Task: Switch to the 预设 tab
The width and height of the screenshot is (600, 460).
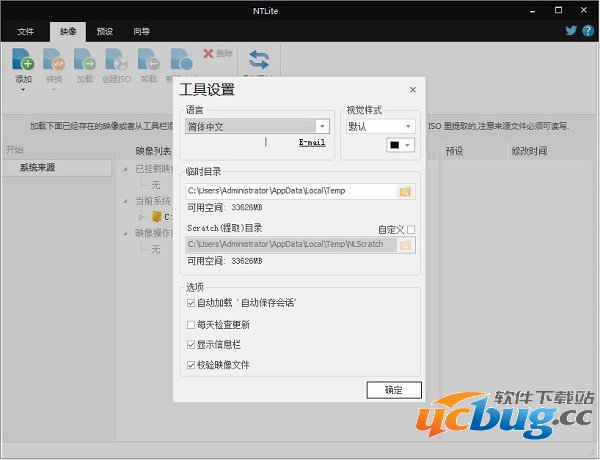Action: pos(106,31)
